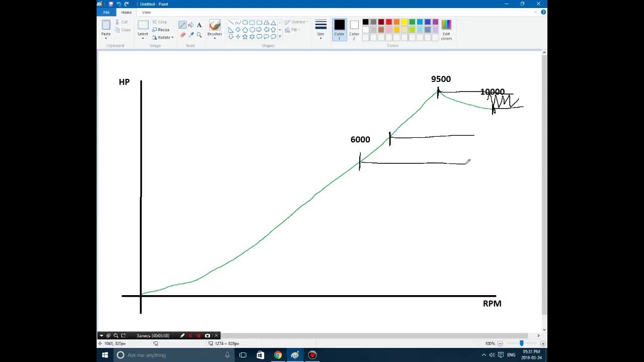The height and width of the screenshot is (362, 644).
Task: Choose the Curve shape
Action: tap(238, 23)
